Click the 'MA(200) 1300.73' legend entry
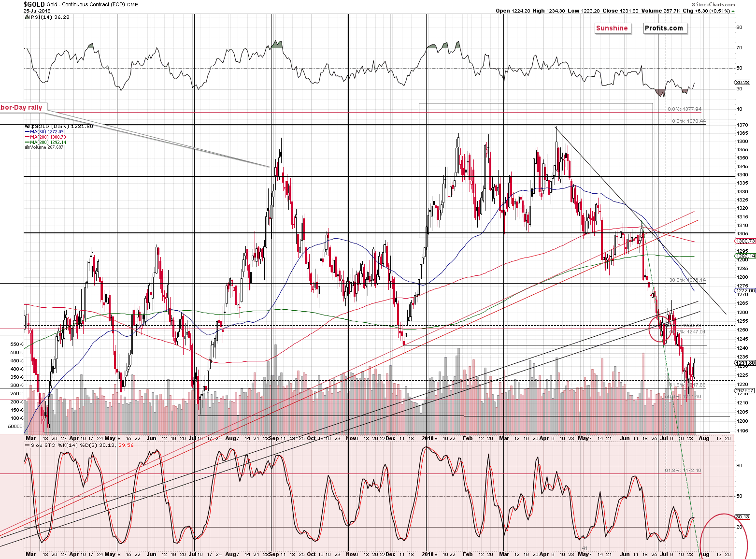 pyautogui.click(x=48, y=137)
